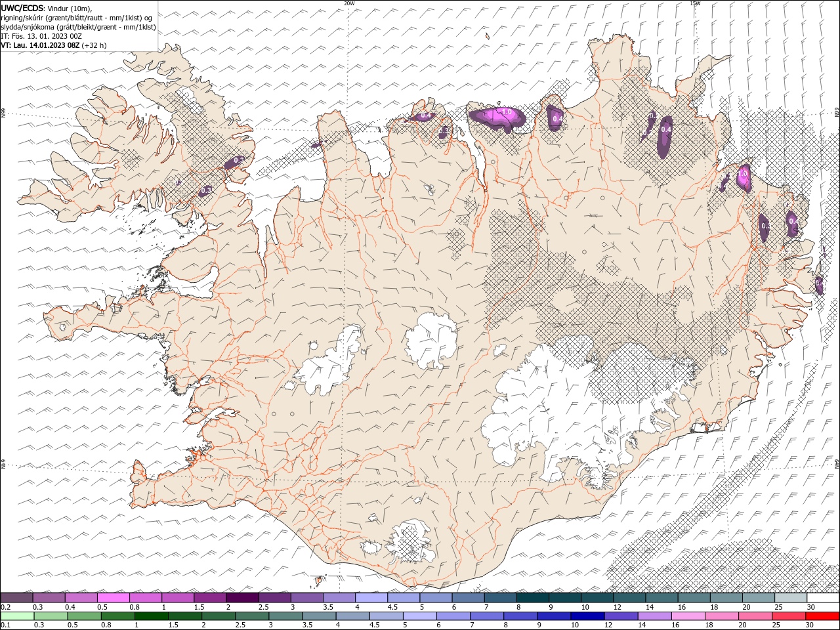Click the 'rigning/skúrir' legend description line
Viewport: 840px width, 630px height.
coord(77,17)
